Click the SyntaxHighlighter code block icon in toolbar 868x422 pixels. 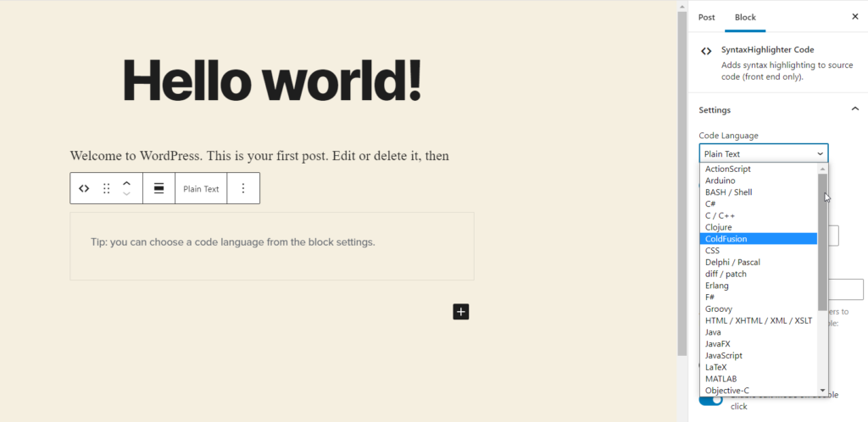[x=84, y=189]
